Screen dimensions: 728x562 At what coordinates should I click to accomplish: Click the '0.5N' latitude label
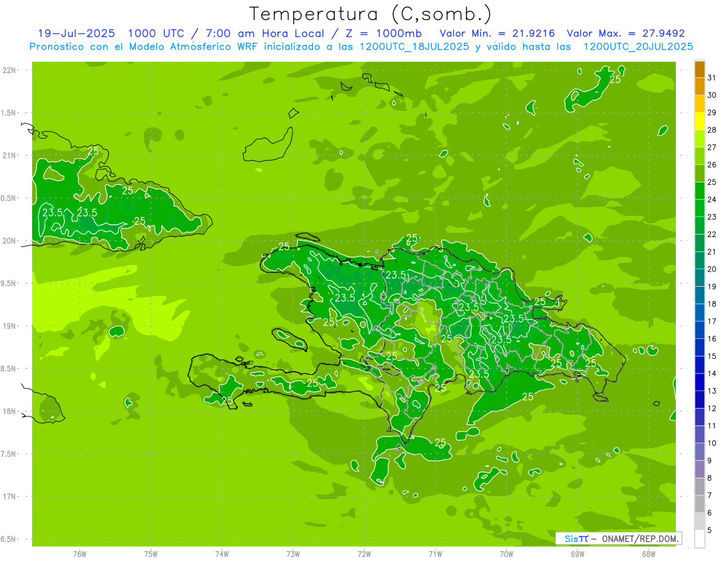pos(9,198)
